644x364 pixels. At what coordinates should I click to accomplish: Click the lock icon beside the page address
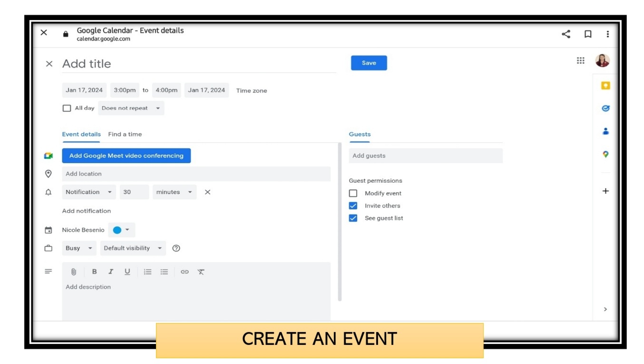[x=66, y=34]
